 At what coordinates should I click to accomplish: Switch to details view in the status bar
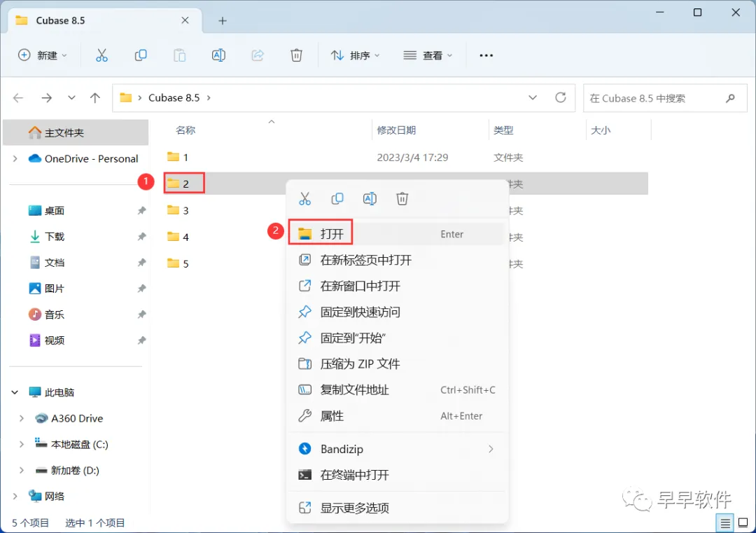(x=725, y=523)
